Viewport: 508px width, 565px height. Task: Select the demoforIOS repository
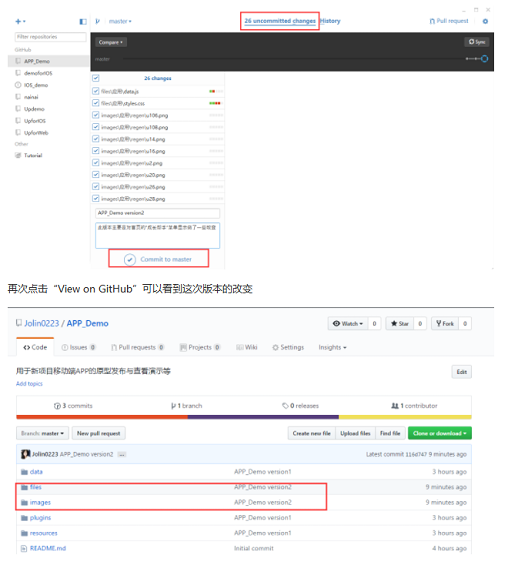(48, 73)
